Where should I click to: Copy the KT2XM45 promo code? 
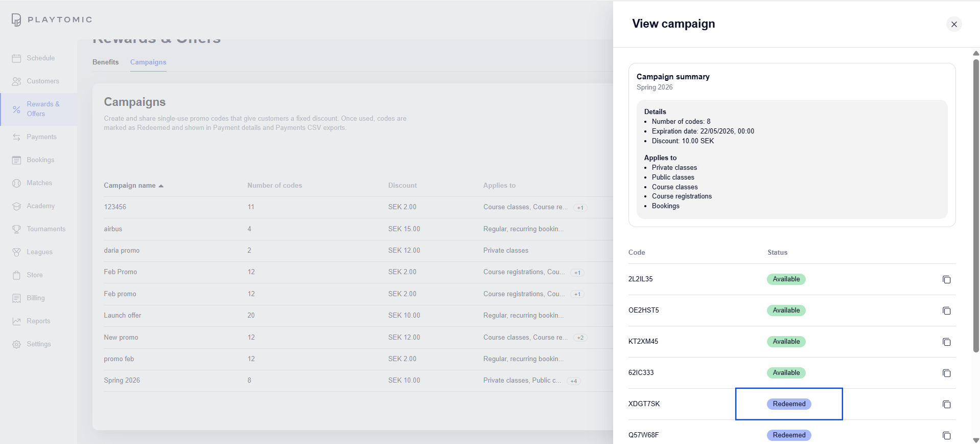(x=946, y=342)
